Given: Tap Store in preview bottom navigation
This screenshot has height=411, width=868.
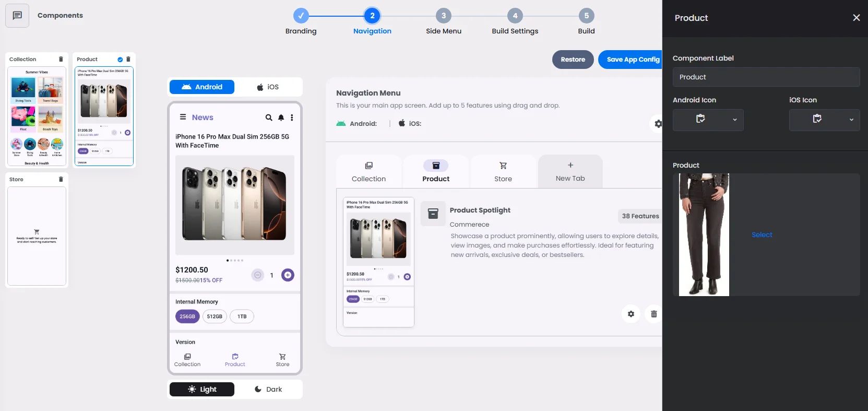Looking at the screenshot, I should [282, 360].
